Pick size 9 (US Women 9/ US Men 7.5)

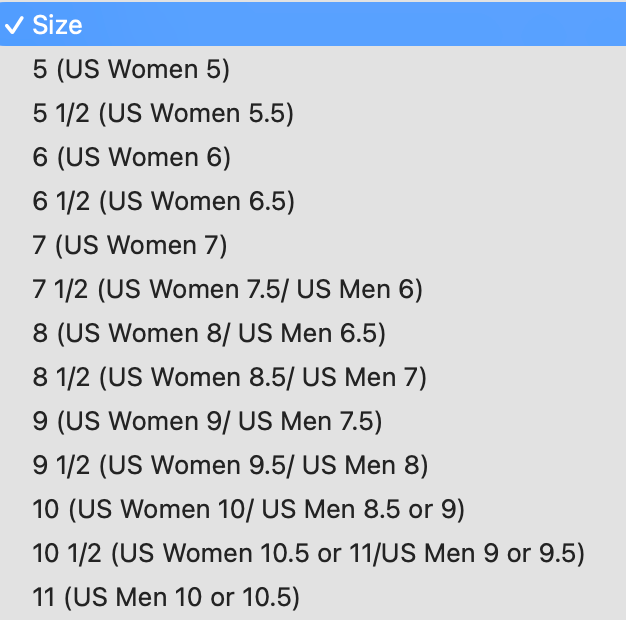tap(207, 422)
